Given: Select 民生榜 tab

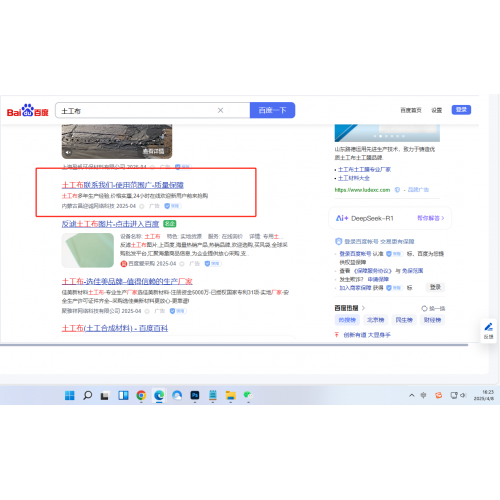Looking at the screenshot, I should (404, 320).
